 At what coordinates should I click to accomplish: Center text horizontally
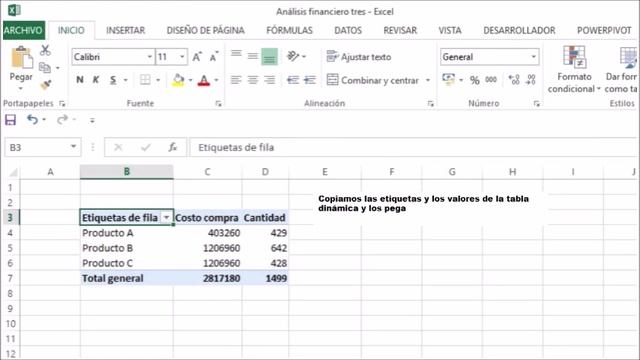click(253, 80)
